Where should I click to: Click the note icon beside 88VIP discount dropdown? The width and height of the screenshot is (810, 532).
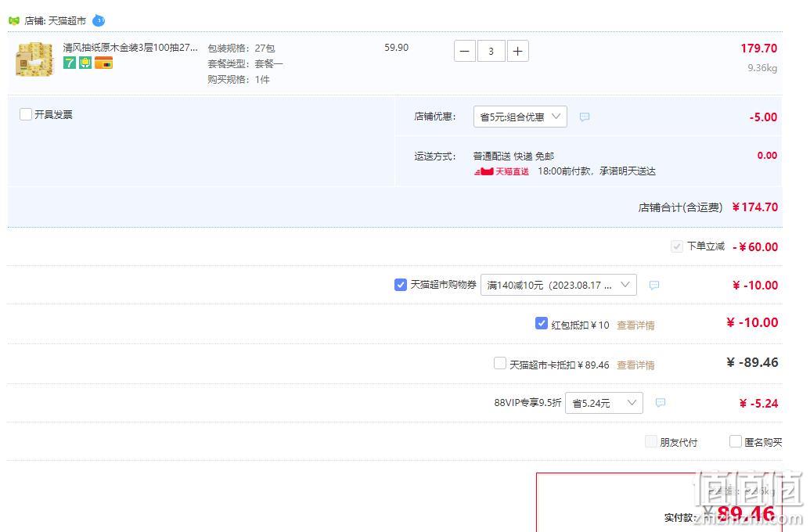point(661,403)
